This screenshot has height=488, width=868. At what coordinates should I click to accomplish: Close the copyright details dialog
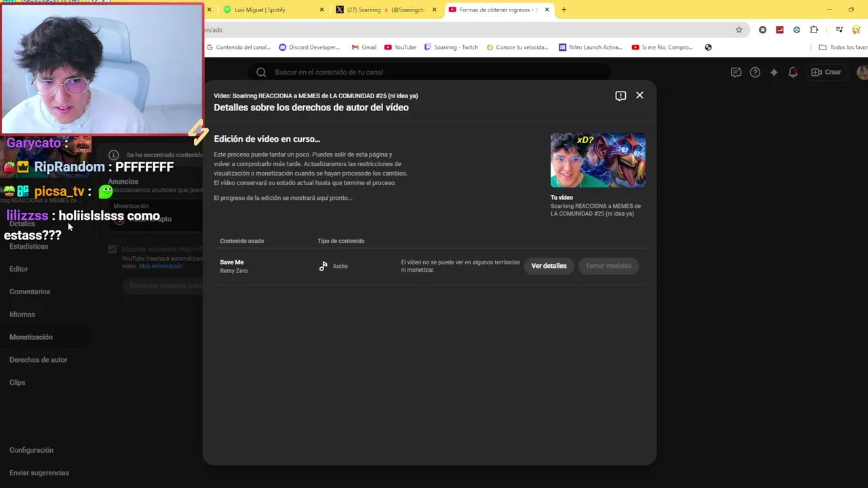point(639,96)
